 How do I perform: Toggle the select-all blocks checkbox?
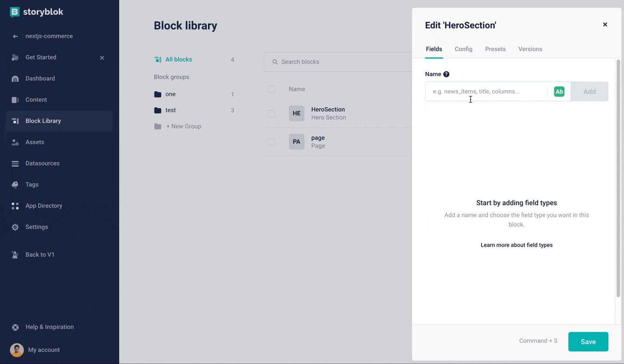272,89
